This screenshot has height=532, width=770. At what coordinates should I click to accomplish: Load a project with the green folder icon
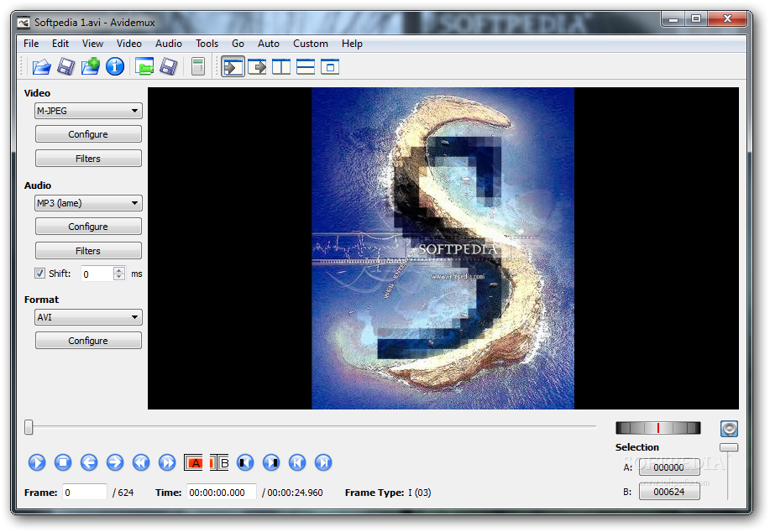(144, 66)
